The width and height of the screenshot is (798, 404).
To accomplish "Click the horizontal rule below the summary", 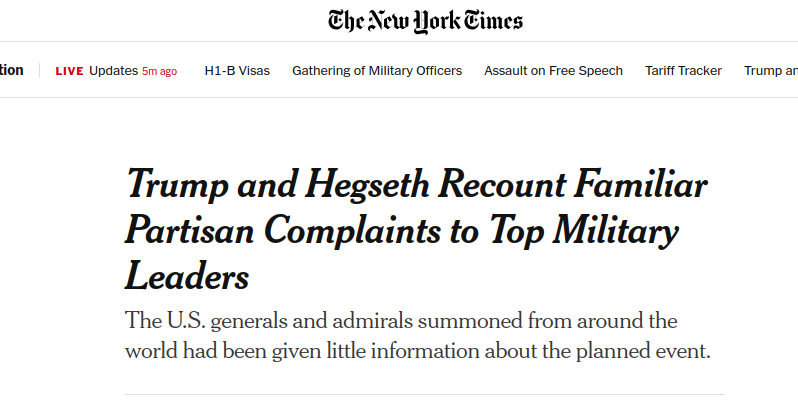I will tap(425, 395).
